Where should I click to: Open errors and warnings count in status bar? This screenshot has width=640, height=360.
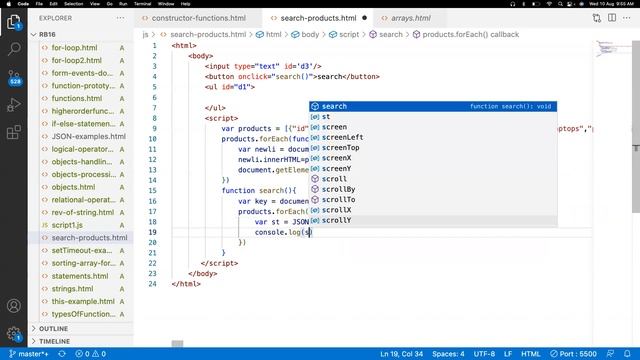tap(91, 354)
